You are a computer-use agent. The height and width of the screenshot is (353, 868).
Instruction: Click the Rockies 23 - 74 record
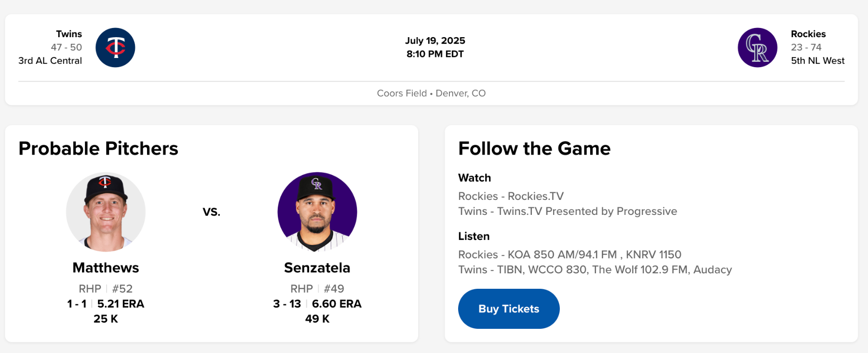[806, 47]
